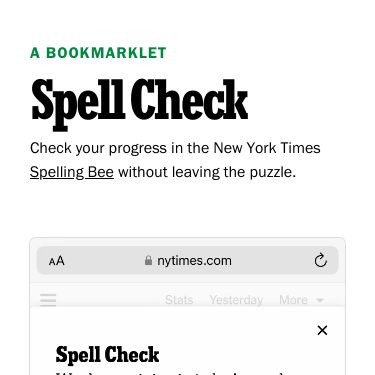Viewport: 375px width, 375px height.
Task: Open the Spelling Bee link
Action: tap(72, 172)
